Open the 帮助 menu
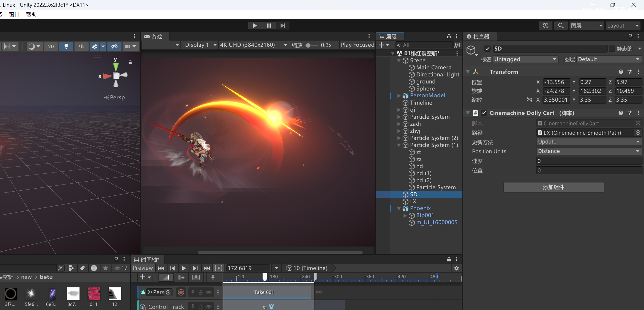Screen dimensions: 644x310 pyautogui.click(x=31, y=14)
